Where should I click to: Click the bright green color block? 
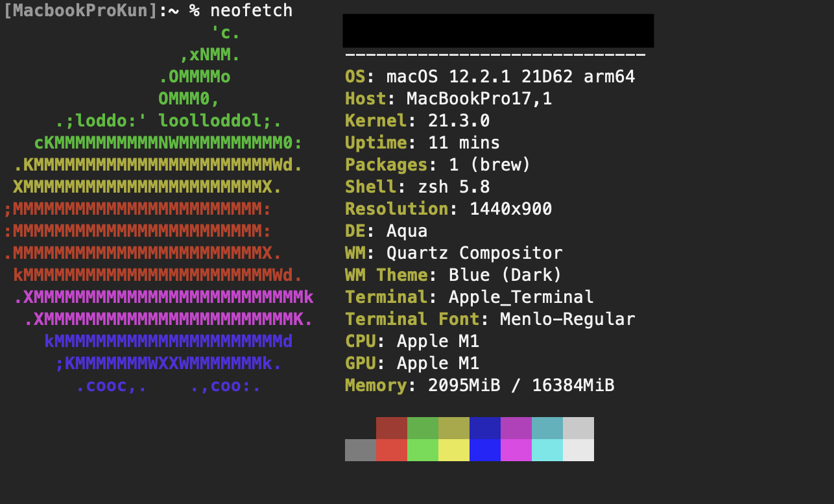coord(423,450)
